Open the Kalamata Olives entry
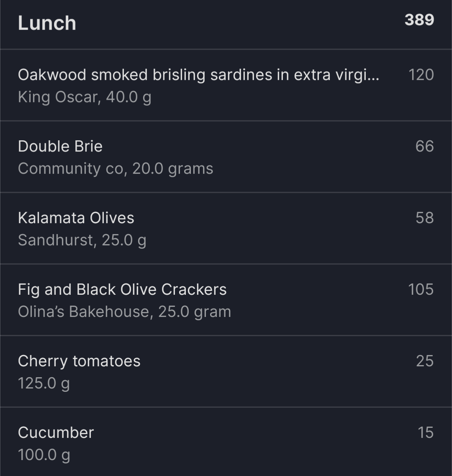 226,228
